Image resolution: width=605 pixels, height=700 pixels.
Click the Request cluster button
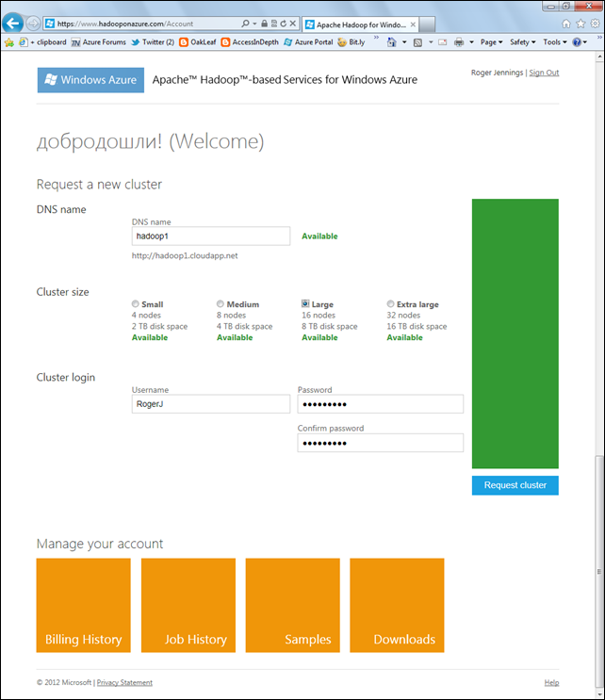pos(515,485)
